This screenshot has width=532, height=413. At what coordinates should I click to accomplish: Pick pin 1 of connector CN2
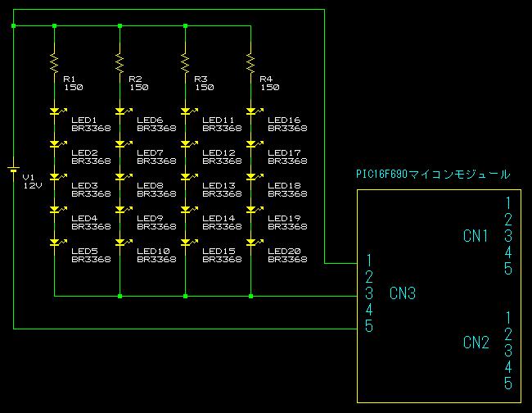coord(508,318)
